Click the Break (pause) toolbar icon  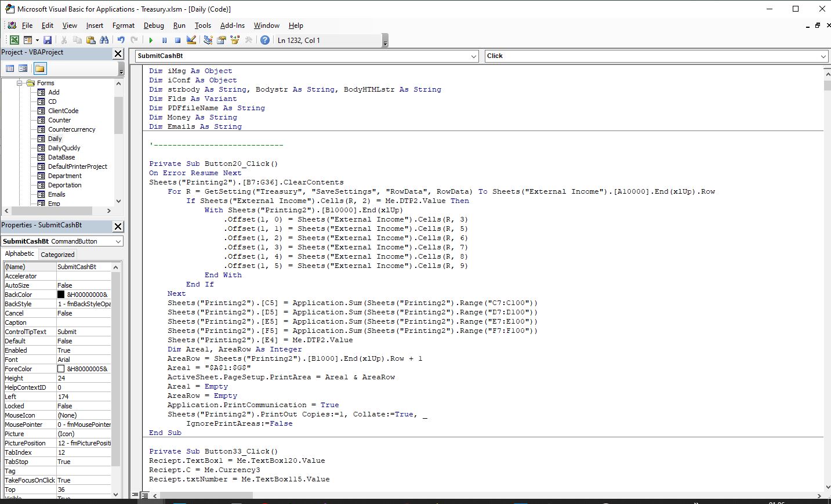point(164,40)
